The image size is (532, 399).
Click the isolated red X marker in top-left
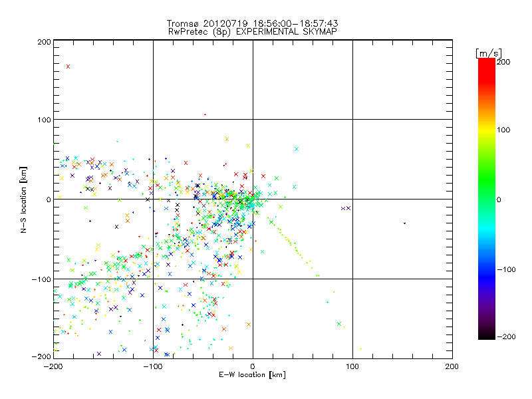tap(68, 66)
